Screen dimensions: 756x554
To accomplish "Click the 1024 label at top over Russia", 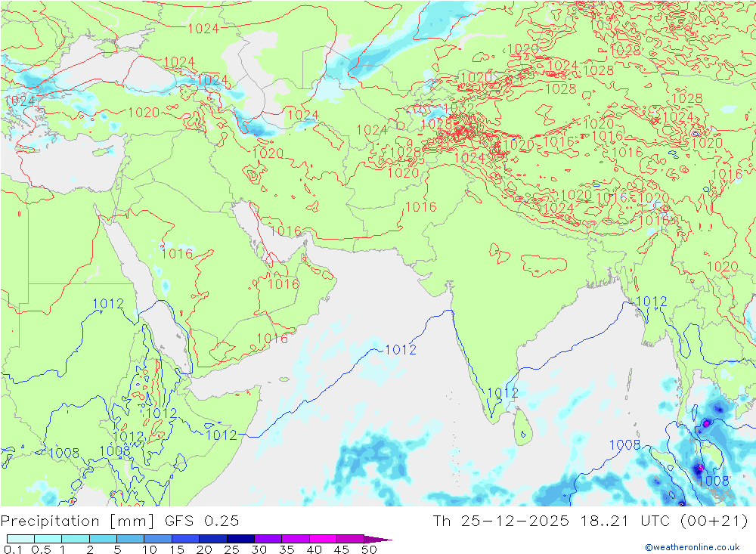I will 203,29.
